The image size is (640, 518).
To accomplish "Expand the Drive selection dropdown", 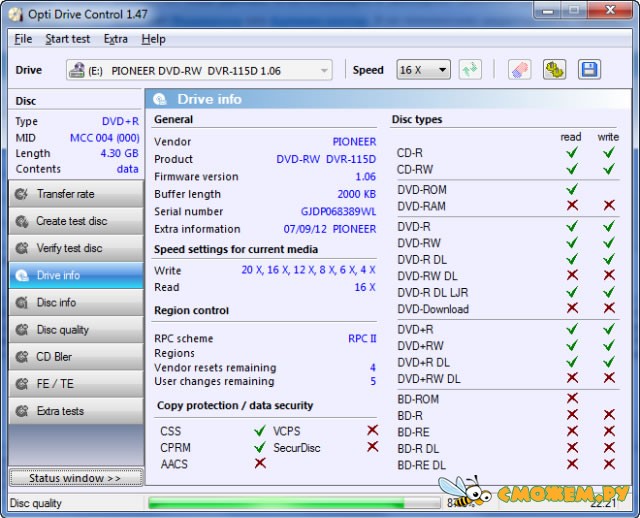I will coord(199,70).
